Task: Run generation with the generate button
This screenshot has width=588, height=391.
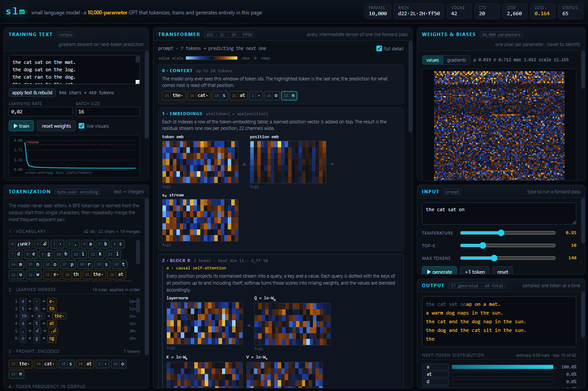Action: pos(439,272)
